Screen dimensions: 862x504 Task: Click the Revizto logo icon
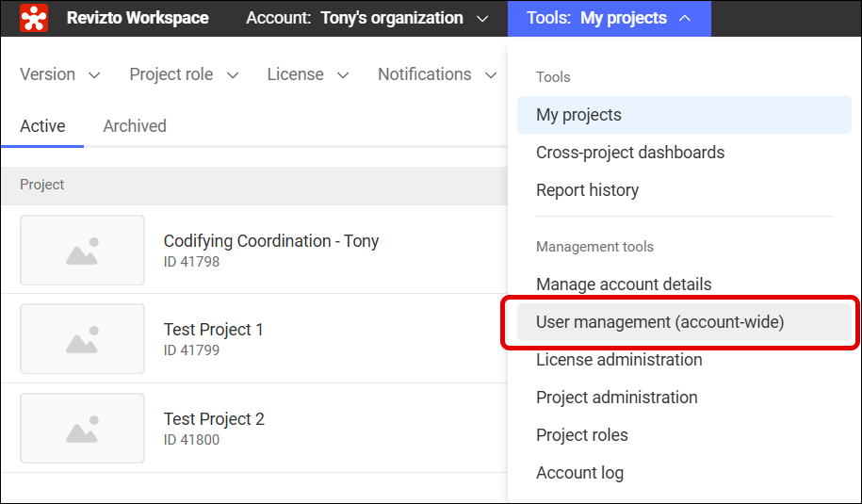pos(34,18)
